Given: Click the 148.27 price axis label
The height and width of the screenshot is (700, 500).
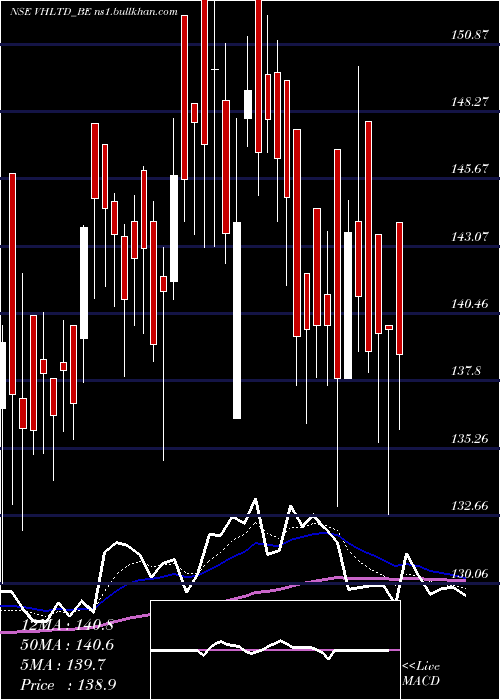Looking at the screenshot, I should [x=469, y=102].
